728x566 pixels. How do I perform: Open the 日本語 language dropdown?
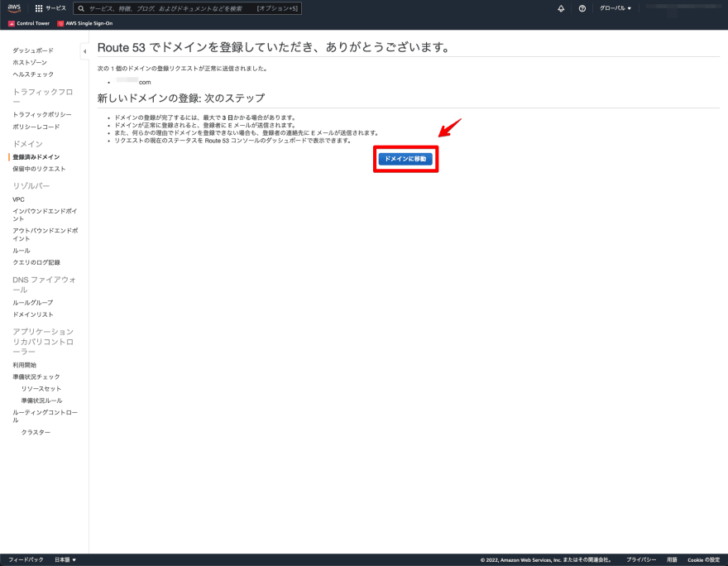pyautogui.click(x=65, y=559)
